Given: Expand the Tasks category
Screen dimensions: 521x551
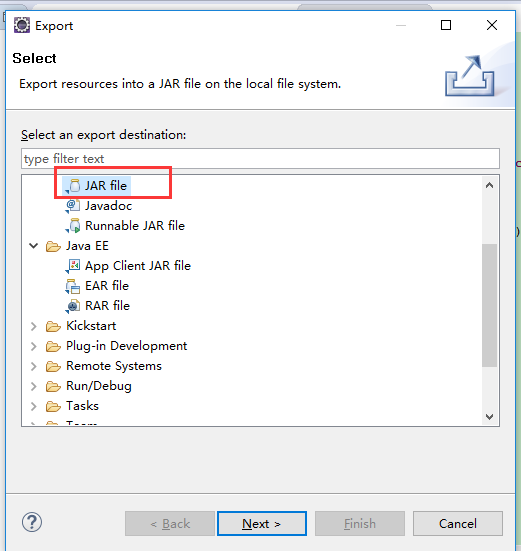Looking at the screenshot, I should (x=34, y=407).
